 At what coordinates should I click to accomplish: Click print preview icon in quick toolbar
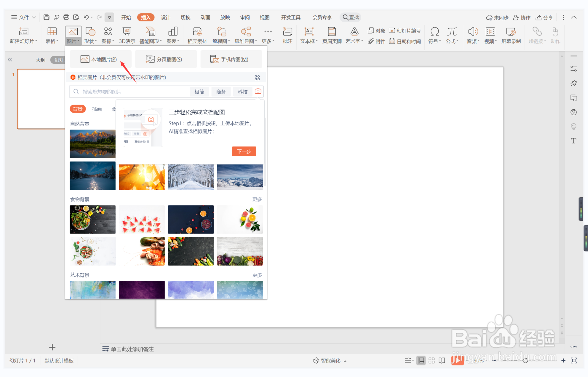point(76,17)
